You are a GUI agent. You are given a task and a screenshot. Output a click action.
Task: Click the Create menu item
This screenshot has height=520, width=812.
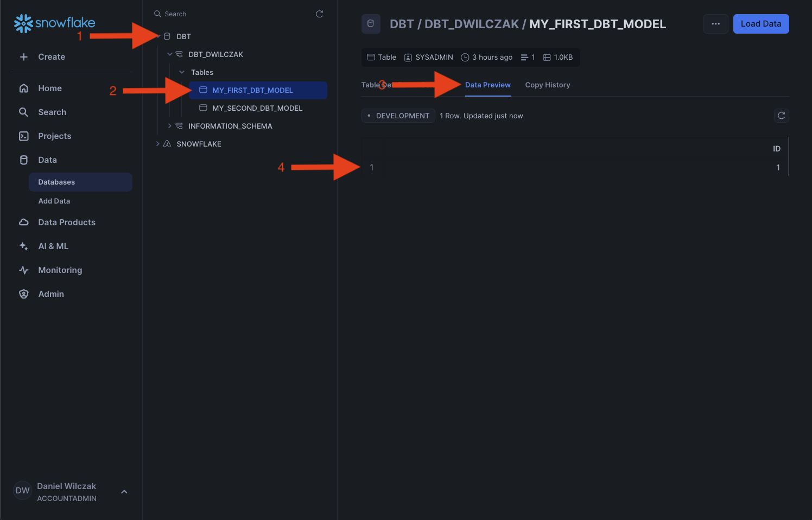[52, 57]
